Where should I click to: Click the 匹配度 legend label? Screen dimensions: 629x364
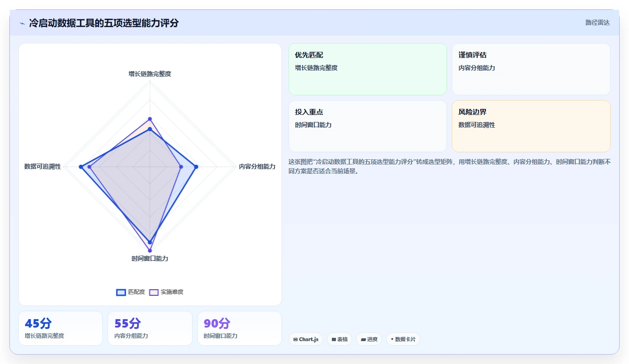[137, 292]
